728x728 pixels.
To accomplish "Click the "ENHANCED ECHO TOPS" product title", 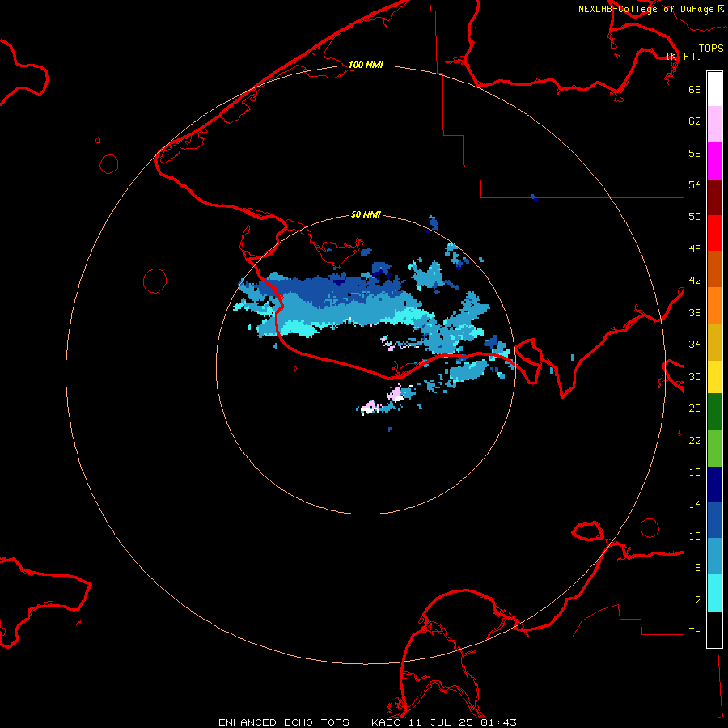I will click(x=284, y=722).
